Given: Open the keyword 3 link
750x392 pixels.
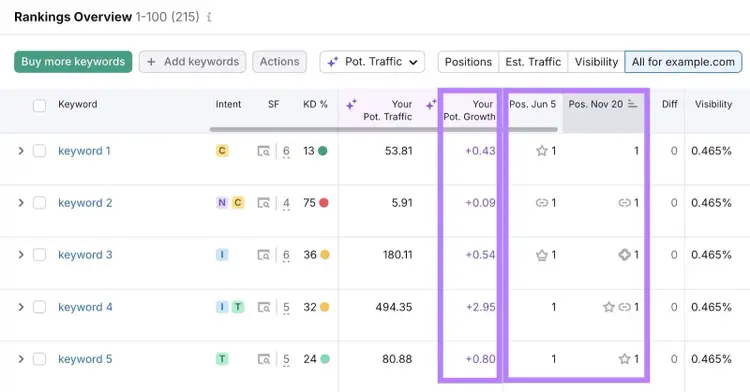Looking at the screenshot, I should click(x=85, y=255).
